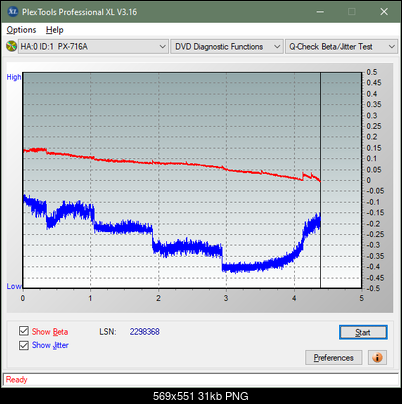The image size is (402, 404).
Task: Click the PlexTools XL app icon in title bar
Action: coord(12,12)
